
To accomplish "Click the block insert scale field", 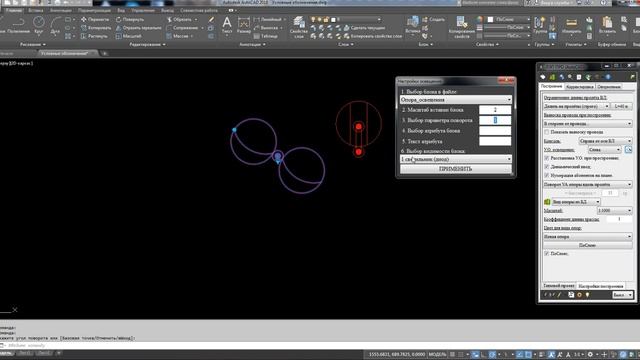I will click(x=495, y=110).
